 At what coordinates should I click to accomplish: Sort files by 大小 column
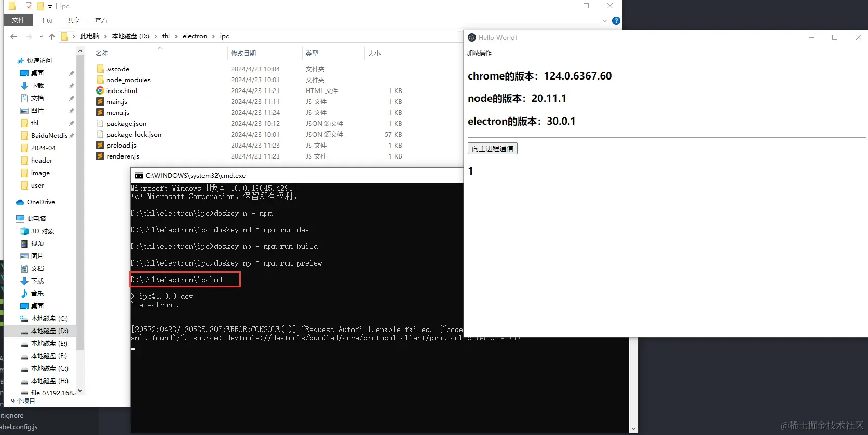click(374, 53)
